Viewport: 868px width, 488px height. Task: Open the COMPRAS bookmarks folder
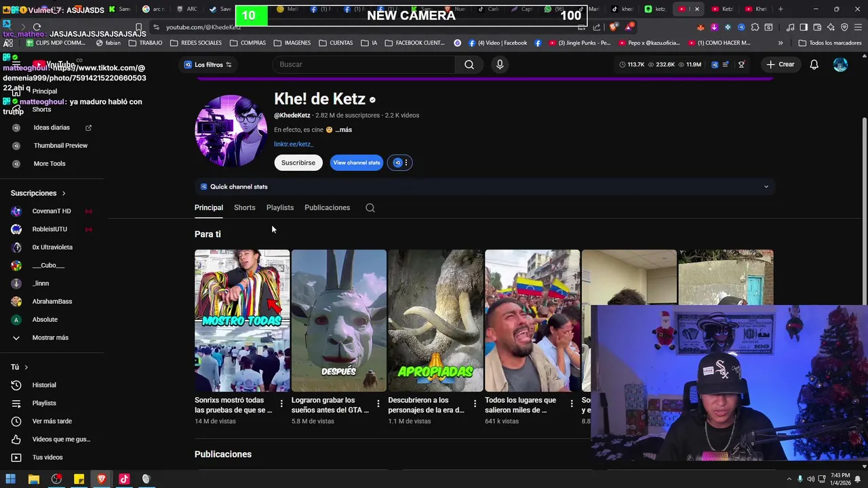(248, 43)
